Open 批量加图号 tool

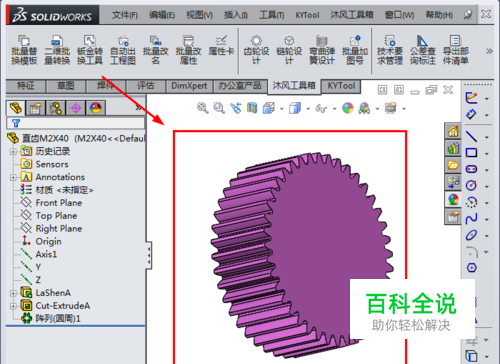[355, 50]
